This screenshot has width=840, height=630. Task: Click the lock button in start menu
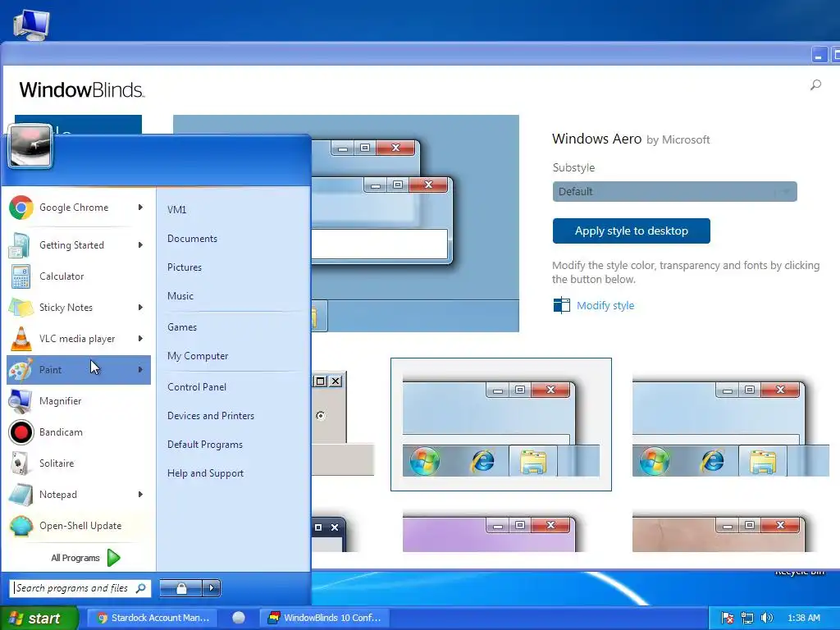pyautogui.click(x=181, y=588)
